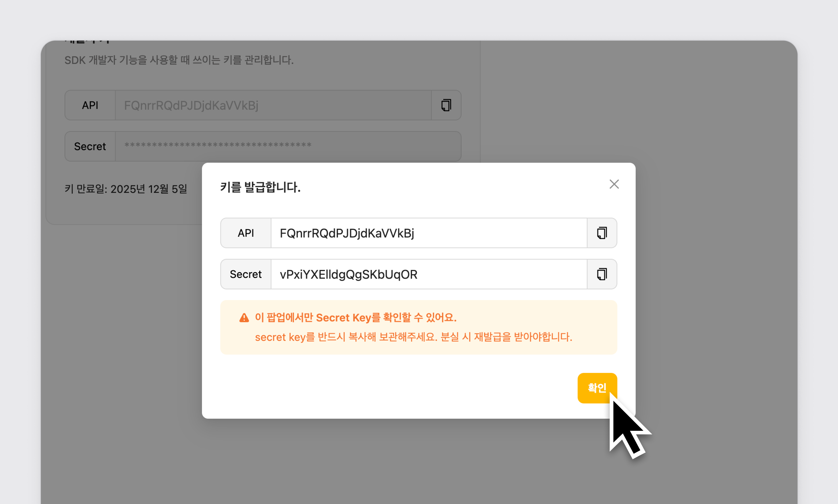Click the 키를 발급합니다 dialog title
Viewport: 838px width, 504px height.
[260, 187]
